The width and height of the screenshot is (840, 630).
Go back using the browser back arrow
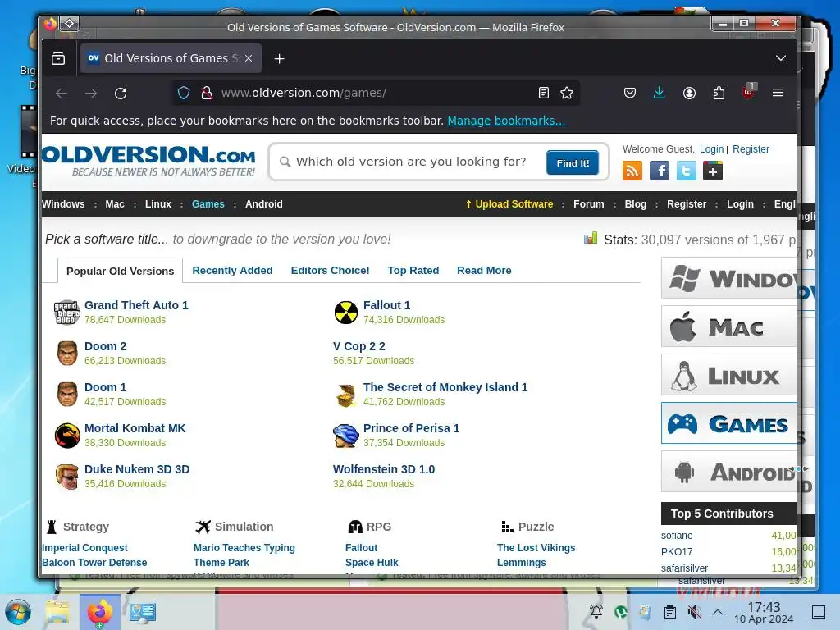pos(62,94)
